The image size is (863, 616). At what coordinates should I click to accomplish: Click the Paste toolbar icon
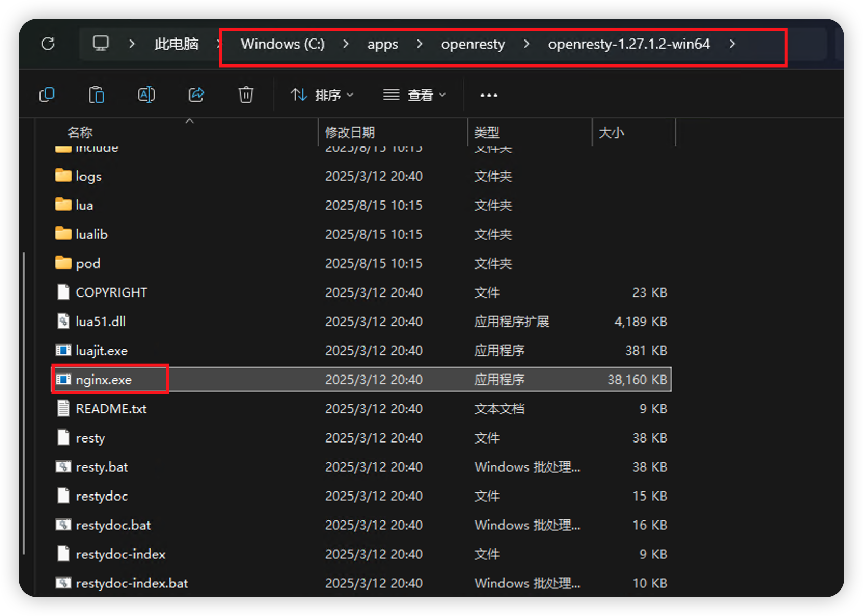[x=97, y=95]
